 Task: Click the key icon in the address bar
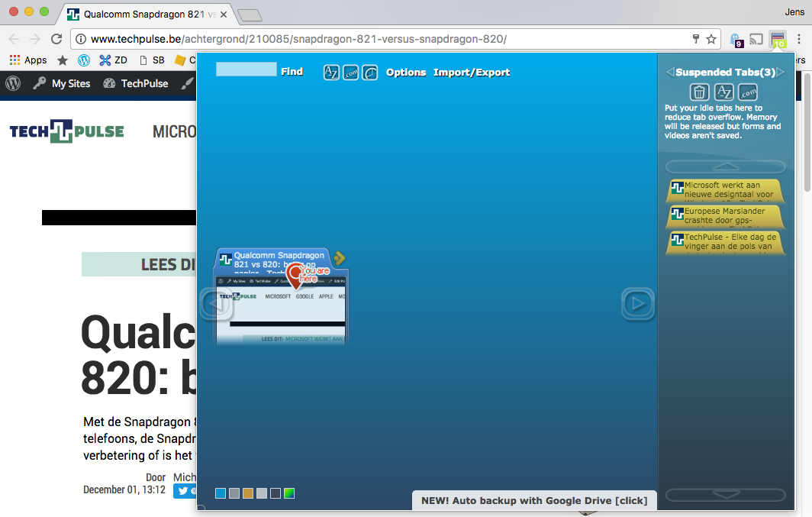[x=696, y=38]
